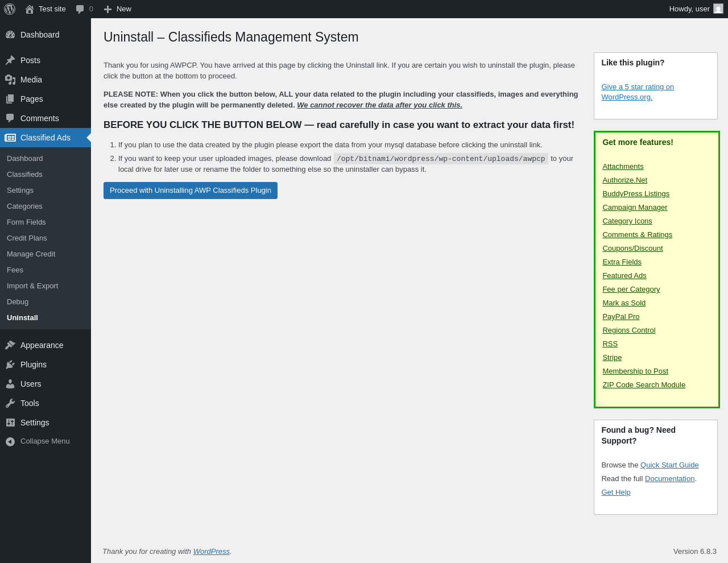Open the Quick Start Guide link
This screenshot has width=728, height=563.
[x=669, y=465]
